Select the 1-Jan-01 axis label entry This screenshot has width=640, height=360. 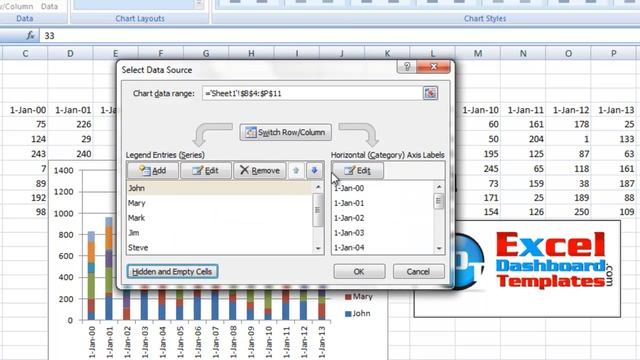(x=383, y=203)
